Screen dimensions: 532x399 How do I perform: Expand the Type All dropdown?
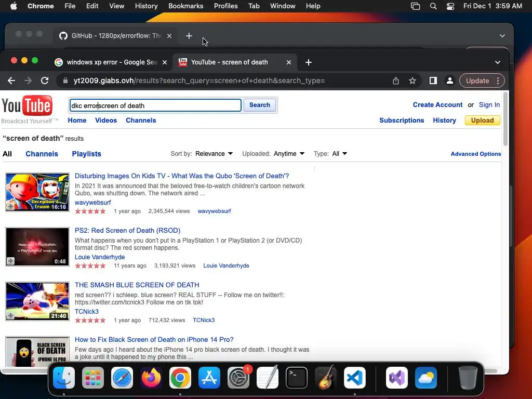340,154
